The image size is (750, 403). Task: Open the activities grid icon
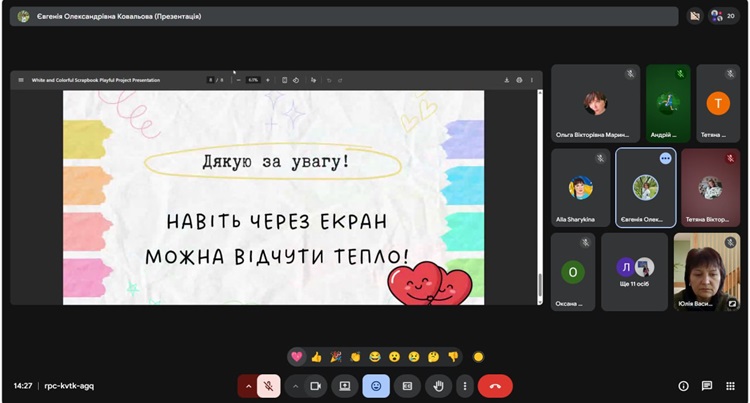pos(729,386)
